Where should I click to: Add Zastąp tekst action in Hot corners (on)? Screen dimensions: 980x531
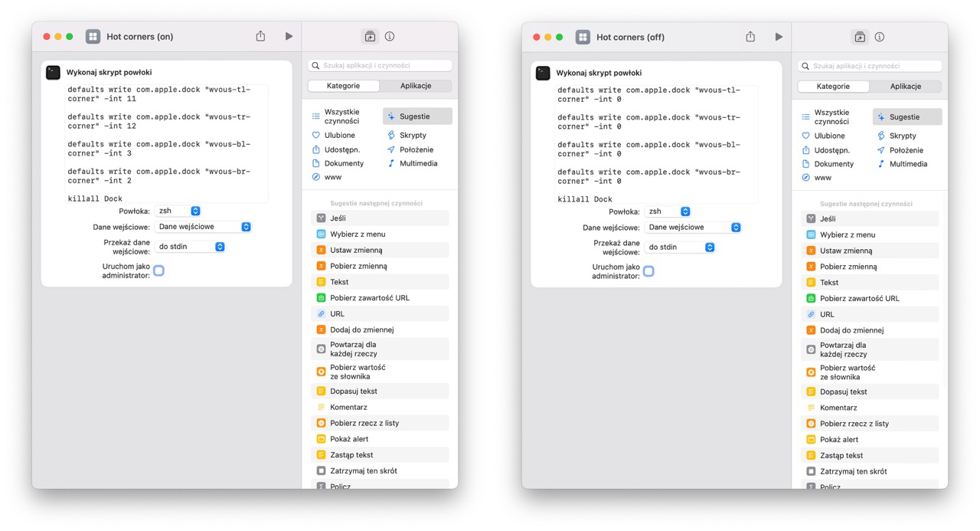point(380,455)
